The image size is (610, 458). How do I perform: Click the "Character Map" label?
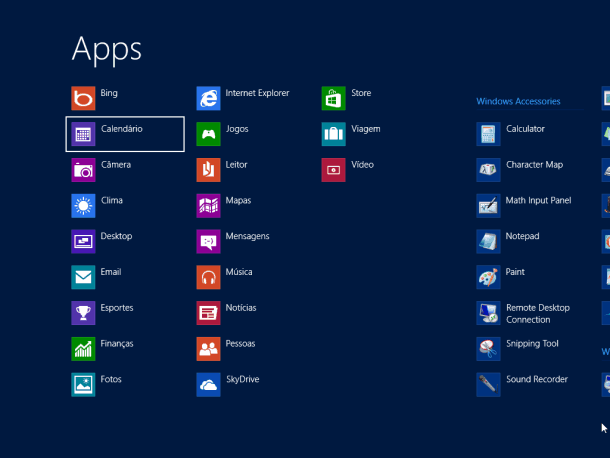coord(535,165)
